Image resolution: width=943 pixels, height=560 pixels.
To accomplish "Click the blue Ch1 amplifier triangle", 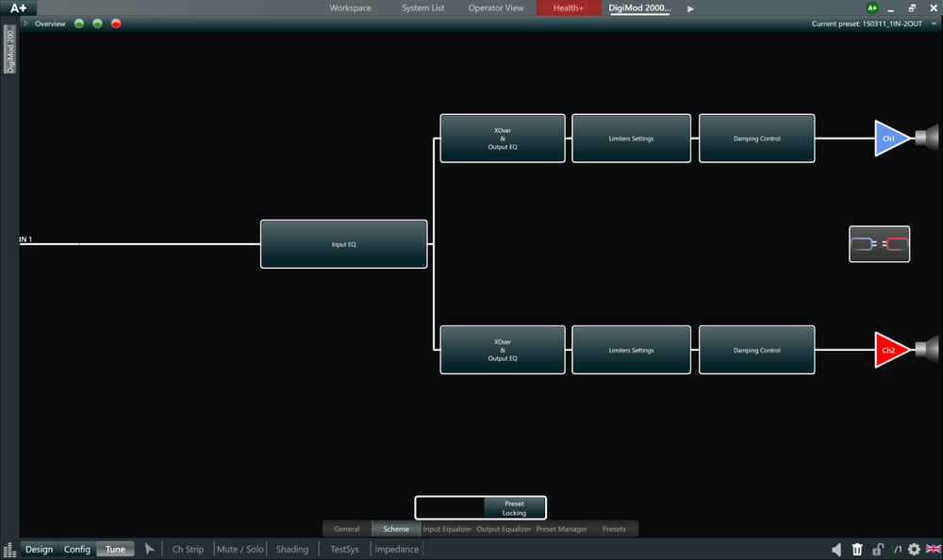I will pyautogui.click(x=889, y=139).
